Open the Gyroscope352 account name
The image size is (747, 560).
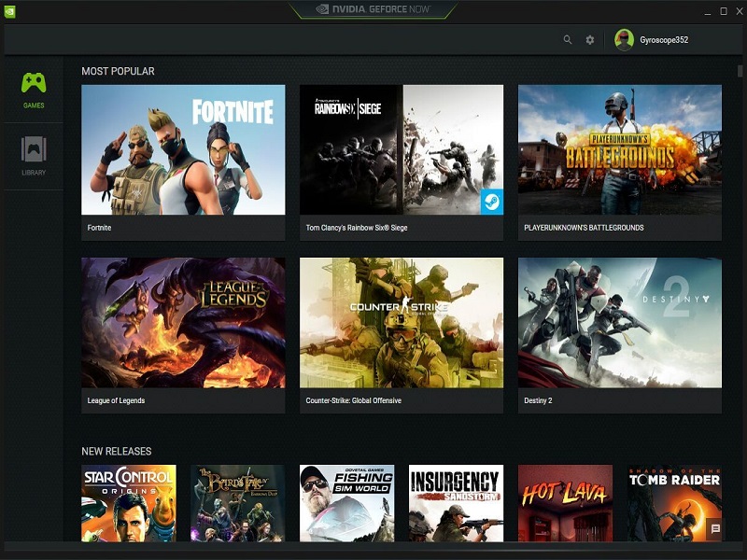[x=664, y=40]
